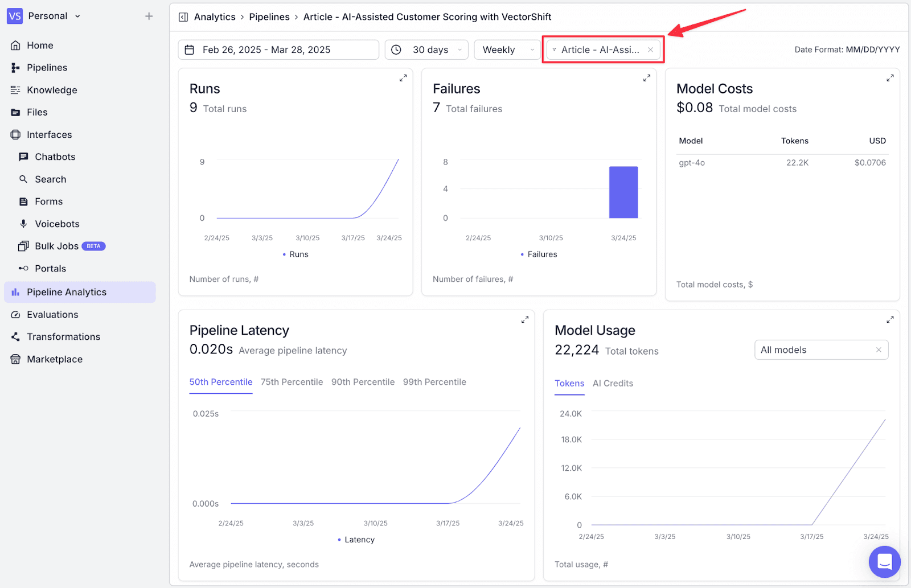Switch to 90th Percentile tab
This screenshot has width=911, height=588.
pos(363,382)
